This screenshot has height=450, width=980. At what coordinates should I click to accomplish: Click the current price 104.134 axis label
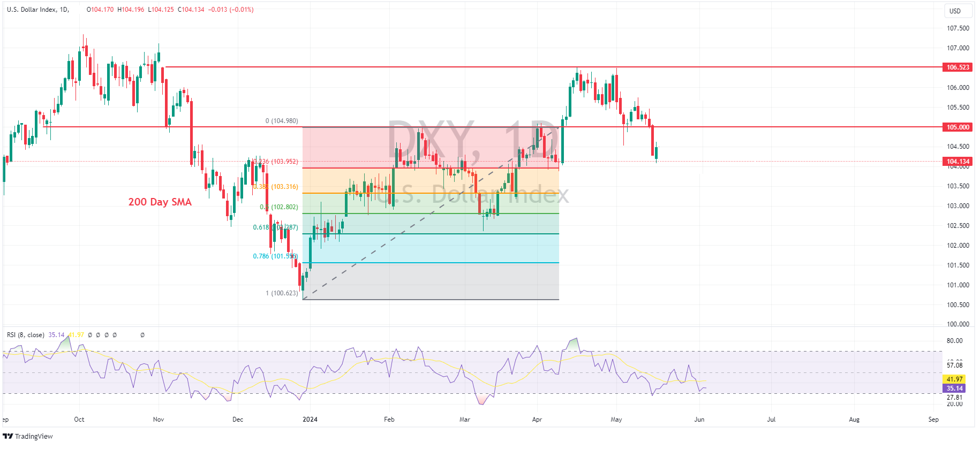click(x=958, y=162)
